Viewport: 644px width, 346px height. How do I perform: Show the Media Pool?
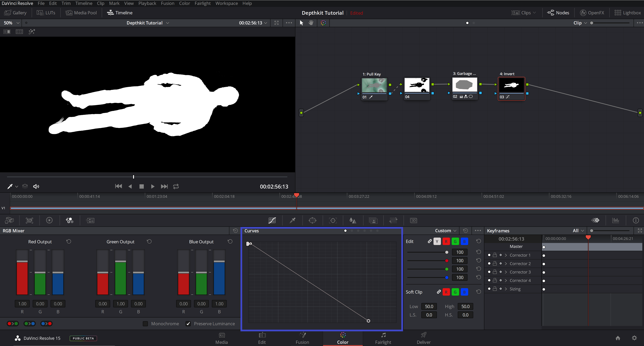click(81, 13)
